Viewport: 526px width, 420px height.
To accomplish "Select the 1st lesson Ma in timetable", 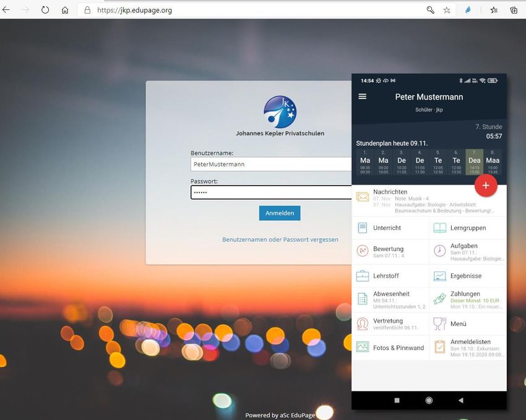I will 365,162.
